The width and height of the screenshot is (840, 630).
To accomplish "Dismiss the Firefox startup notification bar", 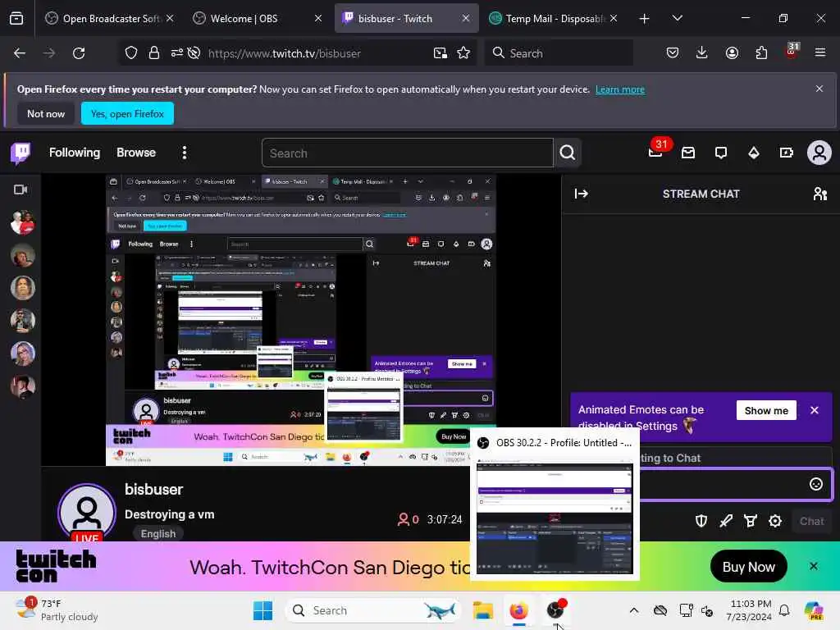I will click(819, 89).
